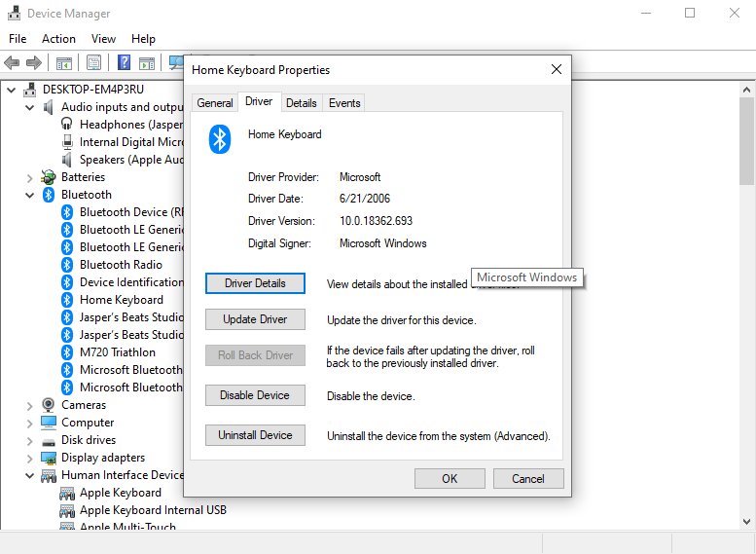The width and height of the screenshot is (756, 554).
Task: Click the Disable Device button
Action: 255,395
